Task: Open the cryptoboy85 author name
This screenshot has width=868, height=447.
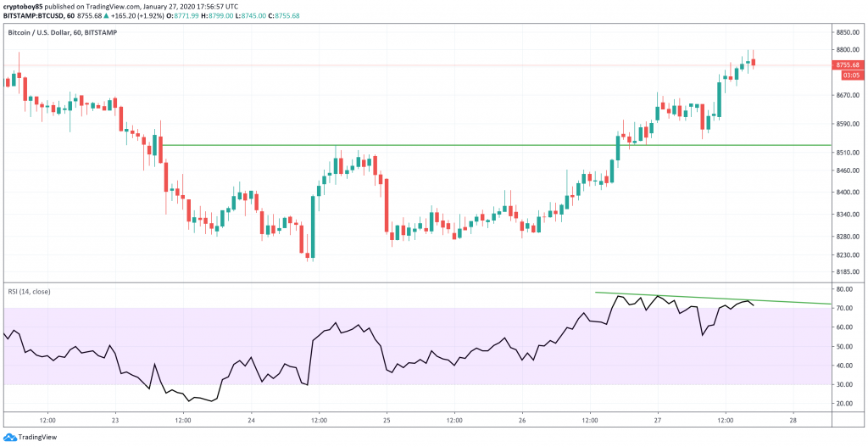Action: point(26,6)
